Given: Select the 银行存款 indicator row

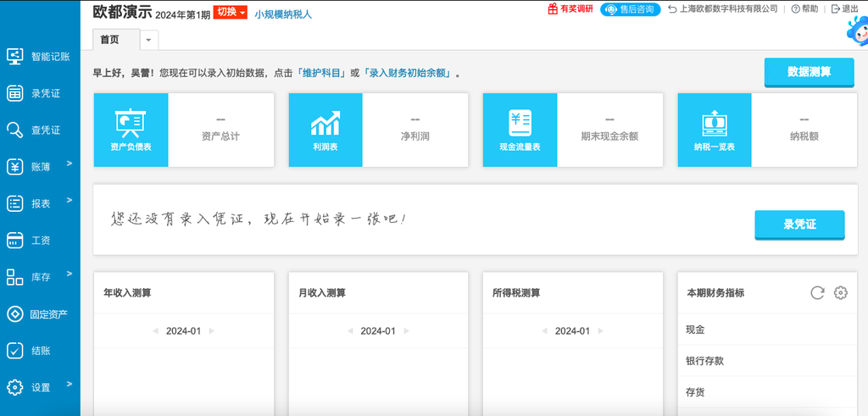Looking at the screenshot, I should click(767, 361).
